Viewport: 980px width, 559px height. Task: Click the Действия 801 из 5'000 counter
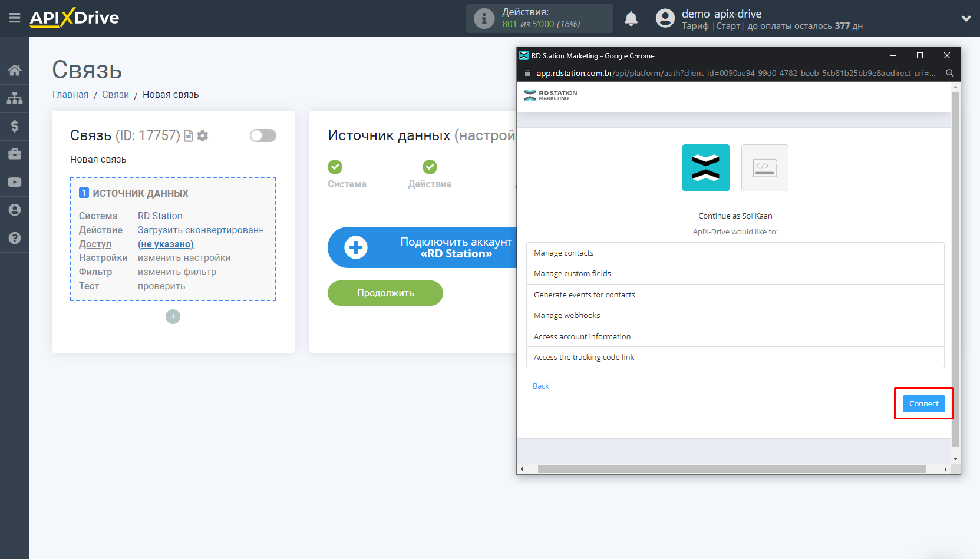(x=540, y=18)
